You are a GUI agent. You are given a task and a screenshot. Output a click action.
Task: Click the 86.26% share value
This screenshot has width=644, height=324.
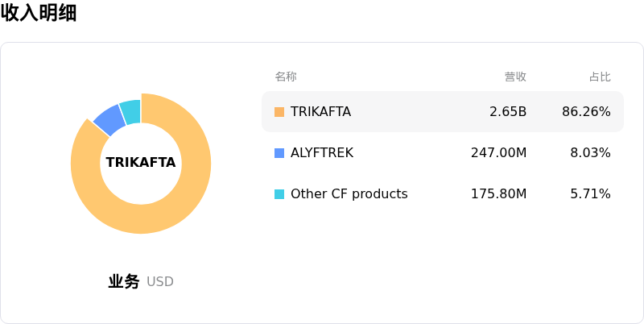click(x=586, y=112)
